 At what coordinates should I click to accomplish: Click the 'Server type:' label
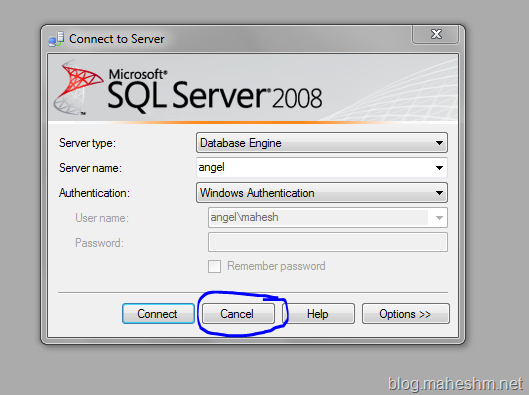coord(87,143)
